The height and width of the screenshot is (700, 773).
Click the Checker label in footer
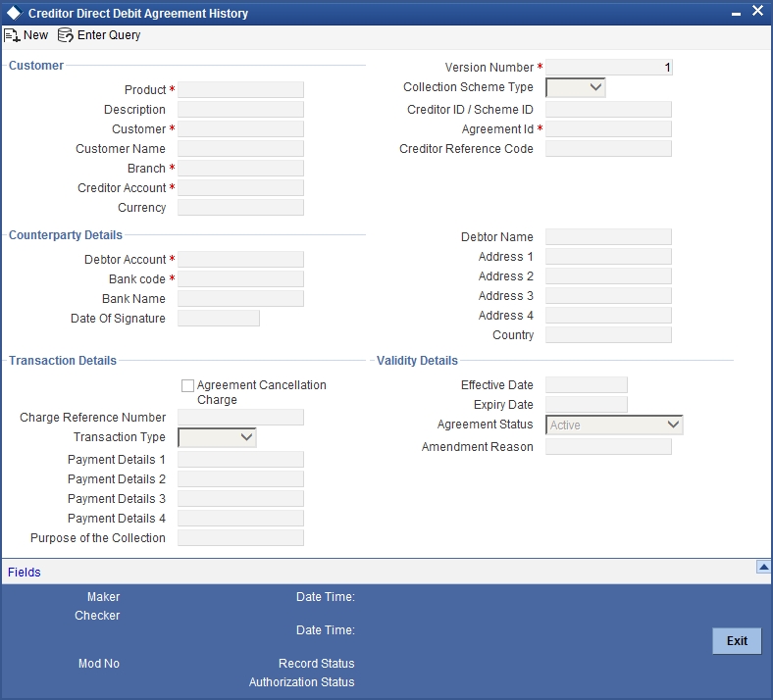[97, 616]
